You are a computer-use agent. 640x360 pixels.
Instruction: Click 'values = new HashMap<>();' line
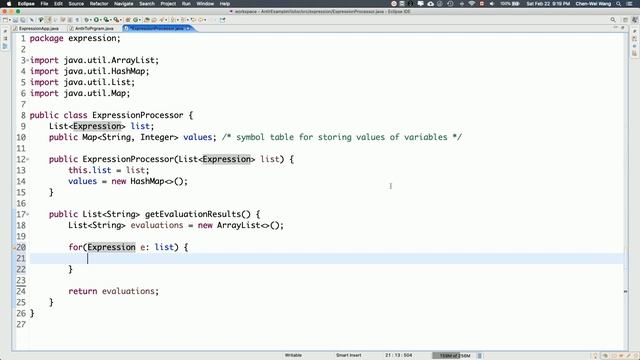pos(128,181)
